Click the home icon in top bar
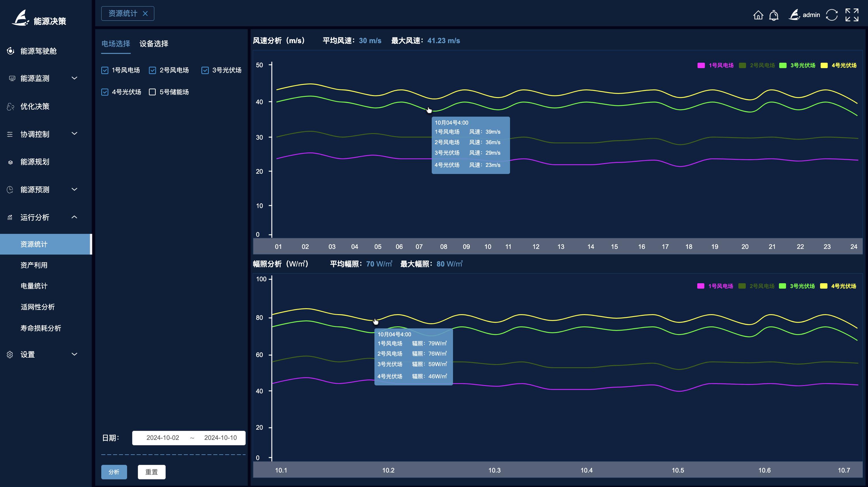 pyautogui.click(x=758, y=15)
